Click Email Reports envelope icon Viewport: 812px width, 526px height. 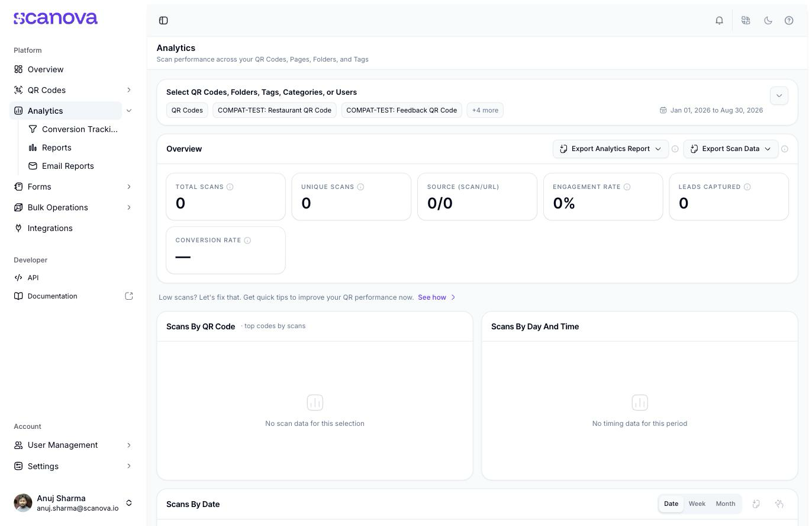pos(33,166)
